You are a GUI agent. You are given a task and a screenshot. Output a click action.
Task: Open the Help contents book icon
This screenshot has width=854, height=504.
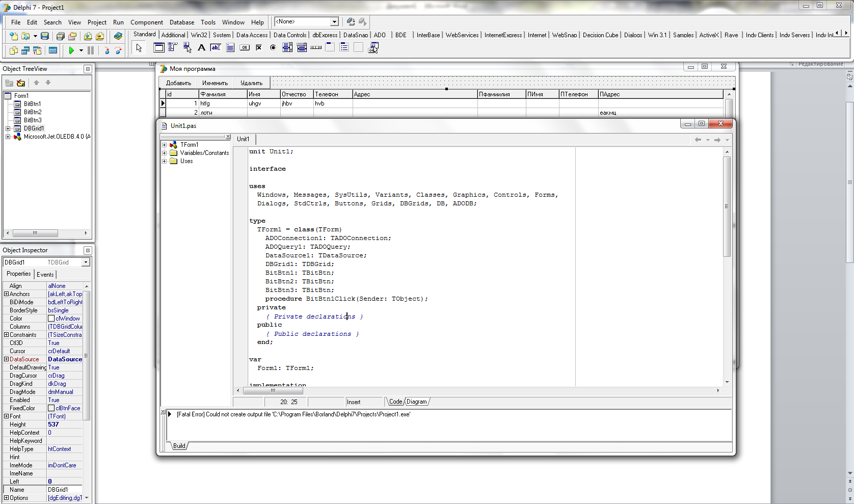click(x=118, y=36)
